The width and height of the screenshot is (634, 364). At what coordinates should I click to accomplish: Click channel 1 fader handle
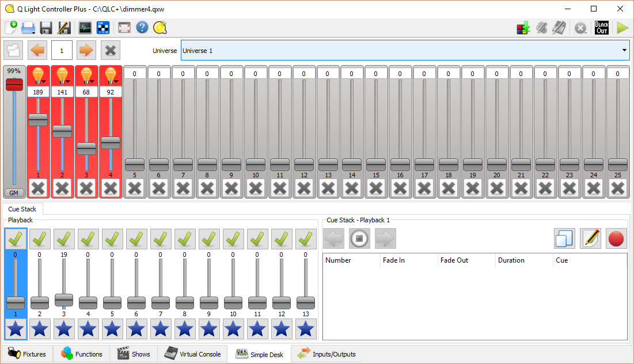38,120
